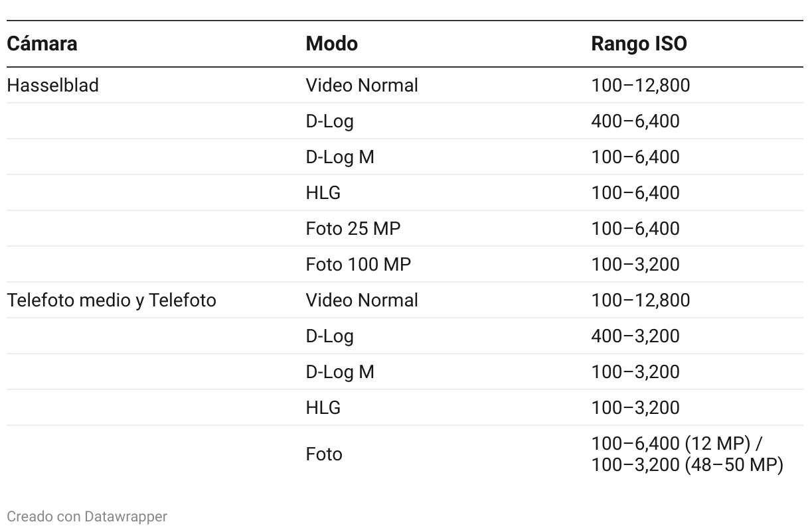810x532 pixels.
Task: Select the 100–12,800 value in the Hasselblad row
Action: click(641, 86)
